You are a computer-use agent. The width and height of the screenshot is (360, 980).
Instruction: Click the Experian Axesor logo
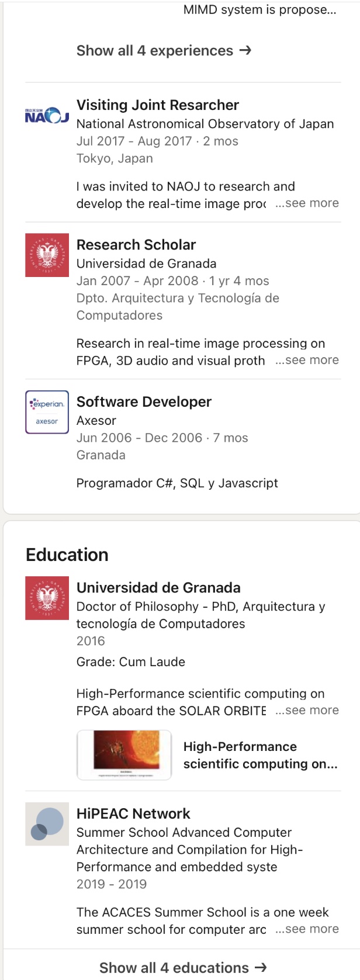tap(47, 412)
